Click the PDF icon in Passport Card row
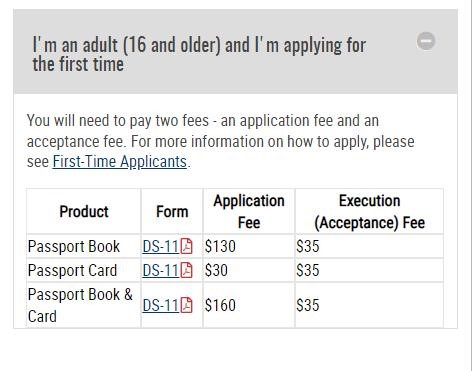This screenshot has height=371, width=475. [187, 270]
